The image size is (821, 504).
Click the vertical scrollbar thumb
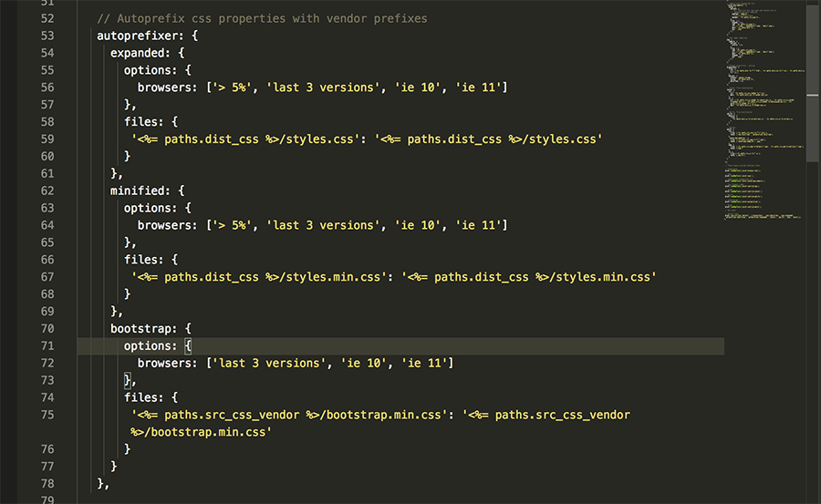(813, 82)
